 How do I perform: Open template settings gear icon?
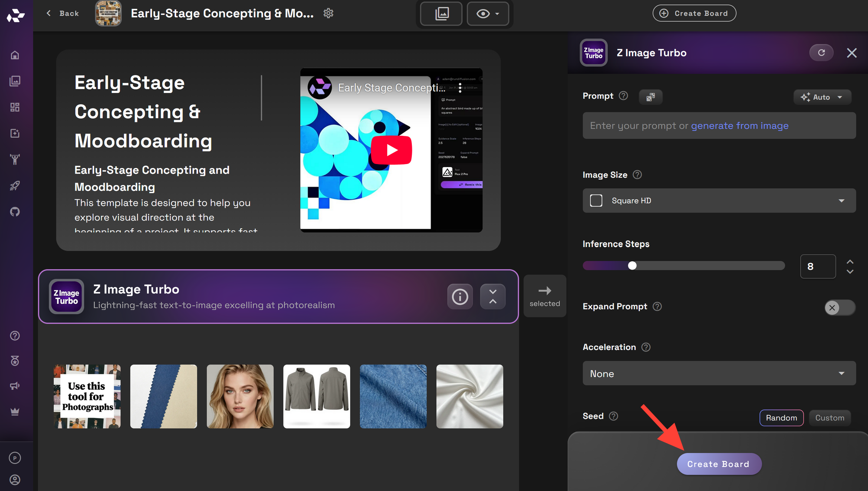pos(329,13)
